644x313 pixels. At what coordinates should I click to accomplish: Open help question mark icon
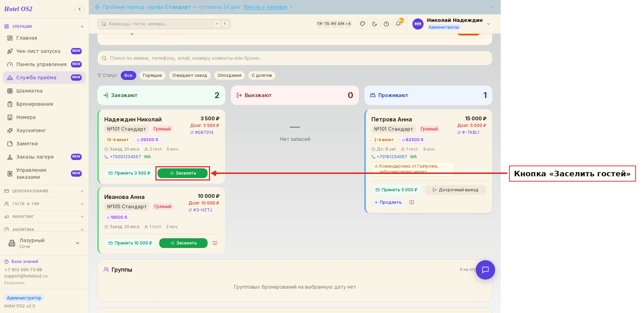pyautogui.click(x=386, y=24)
